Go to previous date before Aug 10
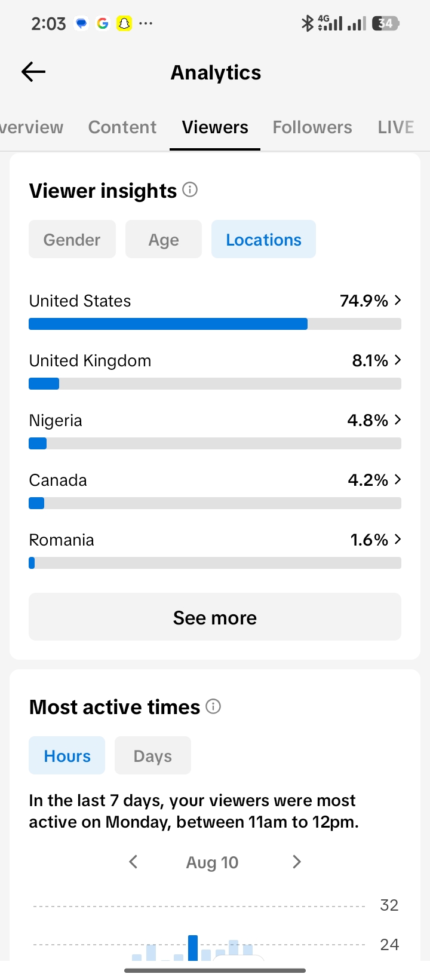Screen dimensions: 430x980 point(133,862)
